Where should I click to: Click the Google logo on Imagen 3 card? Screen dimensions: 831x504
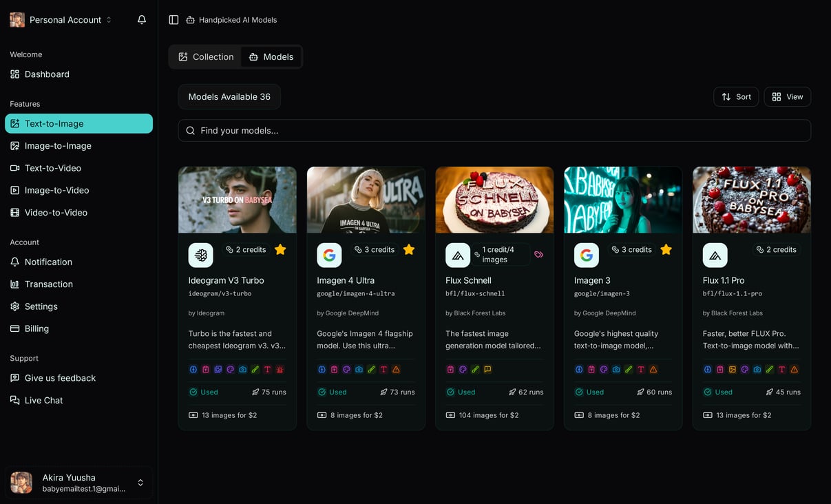(587, 255)
